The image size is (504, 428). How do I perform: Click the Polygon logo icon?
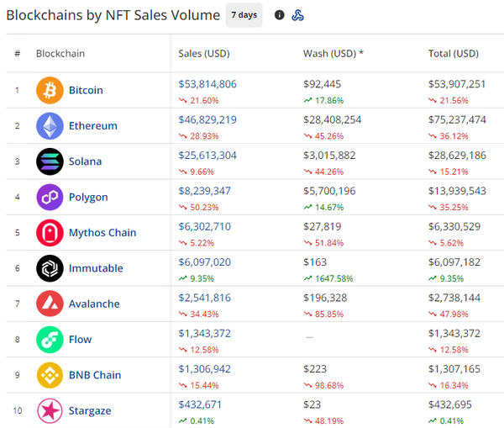50,197
